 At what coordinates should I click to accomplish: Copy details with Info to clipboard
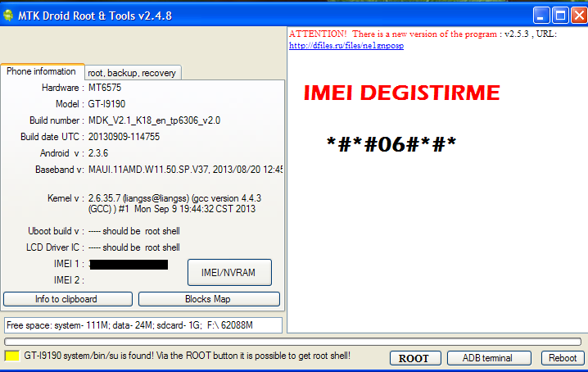click(66, 299)
